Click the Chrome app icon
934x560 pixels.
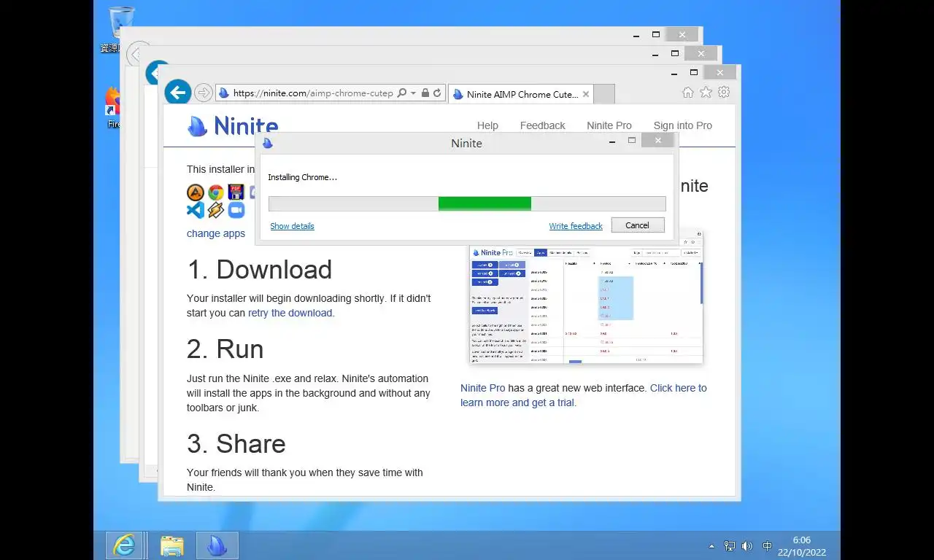tap(216, 192)
